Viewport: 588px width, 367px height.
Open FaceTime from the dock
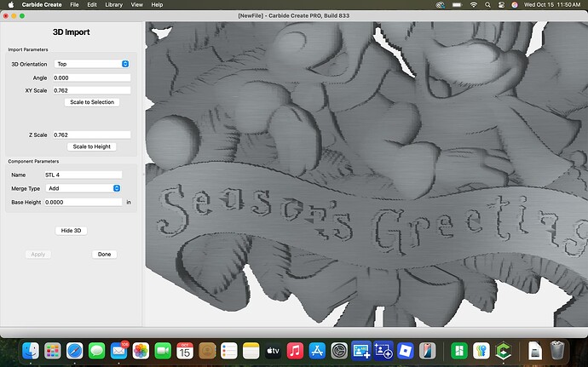(163, 352)
